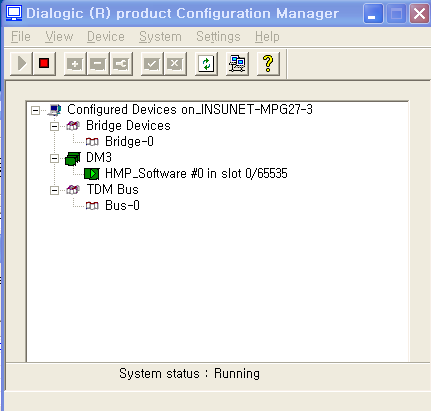Select the Bus-0 tree item
The width and height of the screenshot is (431, 411).
click(x=122, y=206)
